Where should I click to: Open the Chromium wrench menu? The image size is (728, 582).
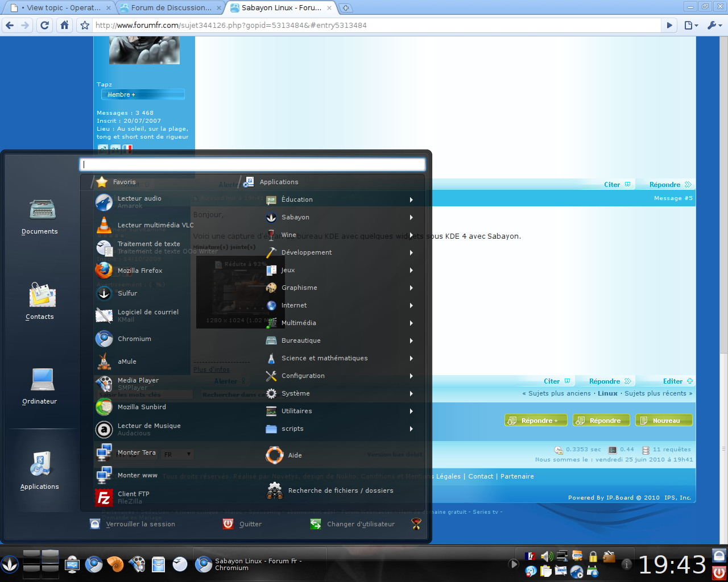click(x=714, y=25)
